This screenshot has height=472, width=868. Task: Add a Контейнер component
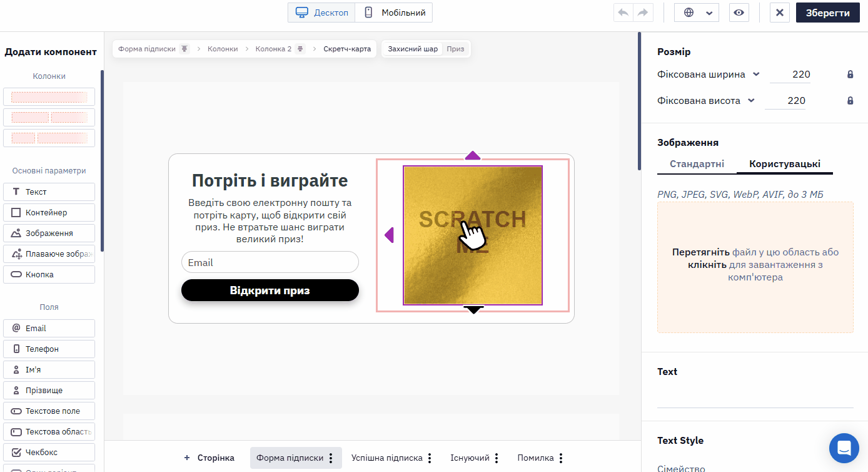click(49, 212)
